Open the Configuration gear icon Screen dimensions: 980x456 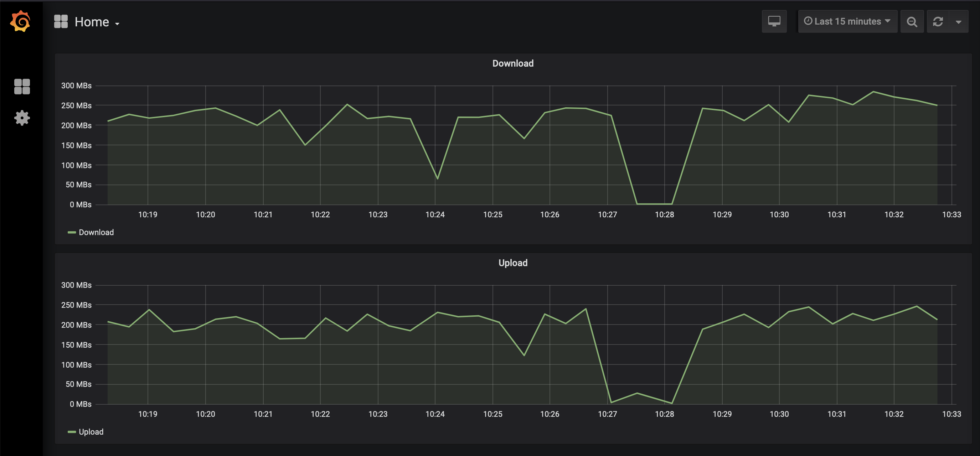tap(22, 118)
